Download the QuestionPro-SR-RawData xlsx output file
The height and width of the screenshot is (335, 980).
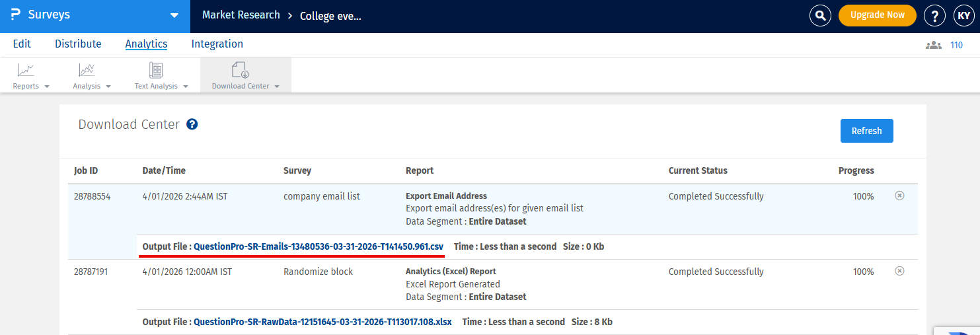tap(322, 322)
